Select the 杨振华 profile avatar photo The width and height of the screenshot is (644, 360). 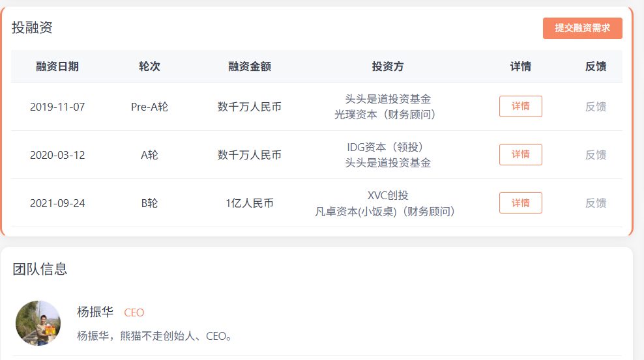[38, 323]
